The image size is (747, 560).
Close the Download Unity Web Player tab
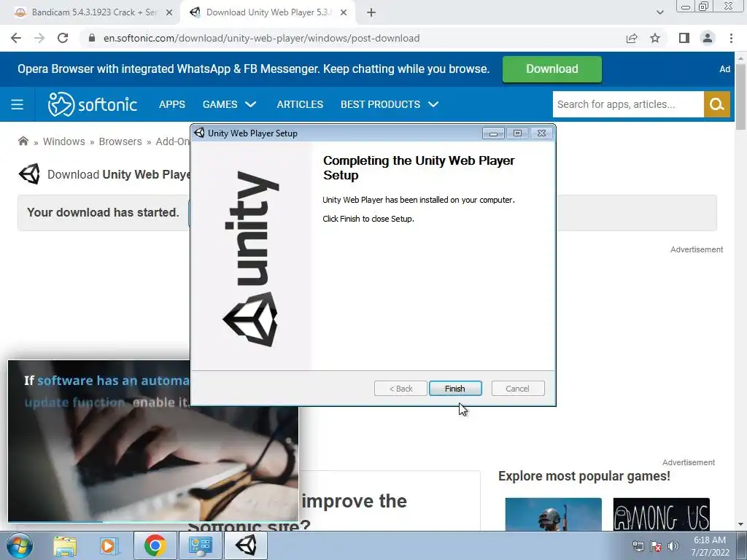344,13
